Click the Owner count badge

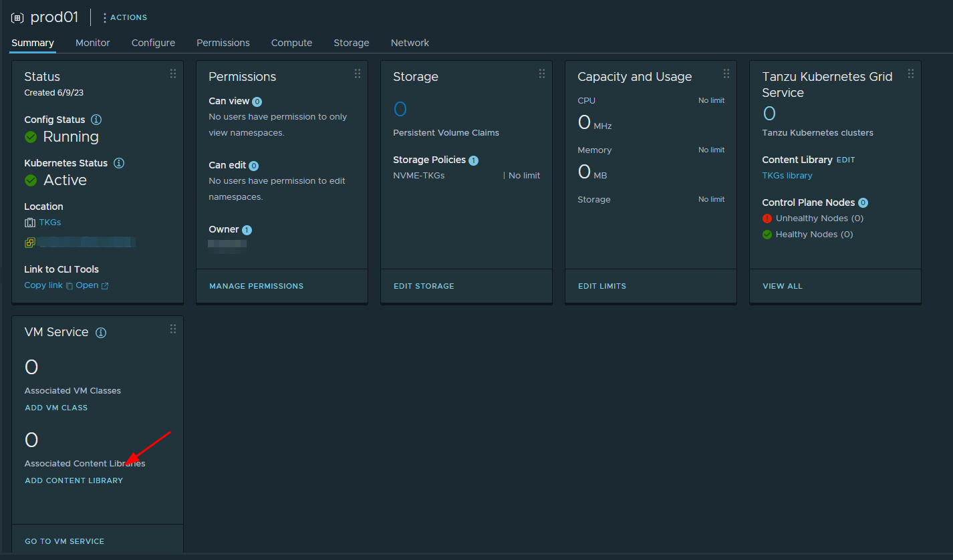[247, 231]
